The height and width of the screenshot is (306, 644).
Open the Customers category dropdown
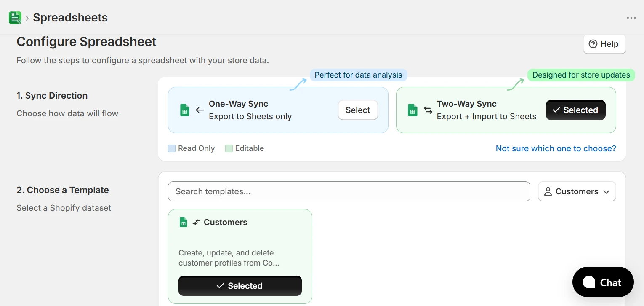tap(577, 191)
